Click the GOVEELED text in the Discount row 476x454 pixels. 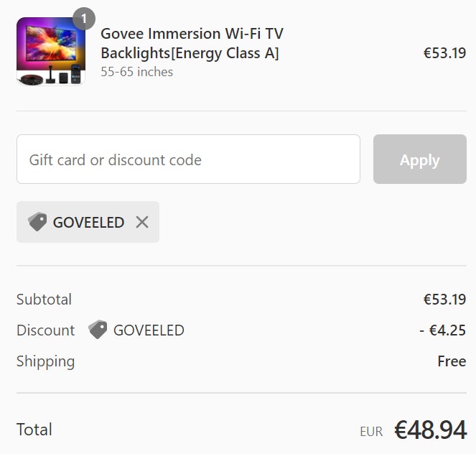(x=149, y=330)
